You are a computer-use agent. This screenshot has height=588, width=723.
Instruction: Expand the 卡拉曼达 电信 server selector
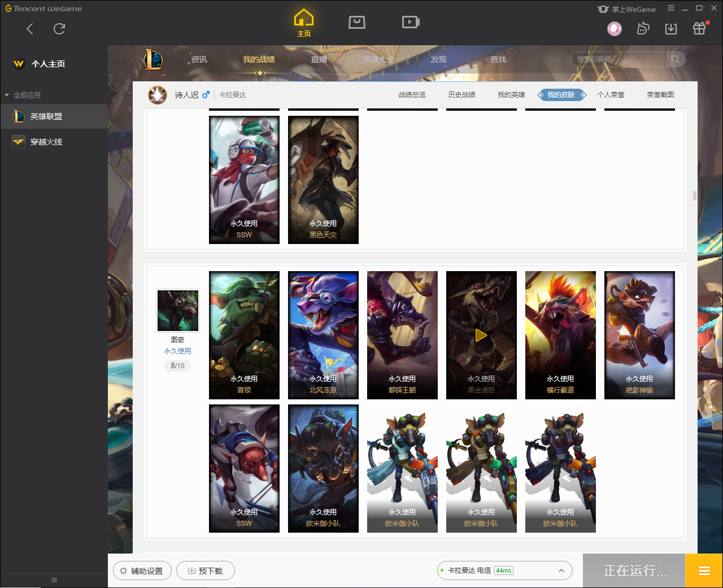point(505,570)
